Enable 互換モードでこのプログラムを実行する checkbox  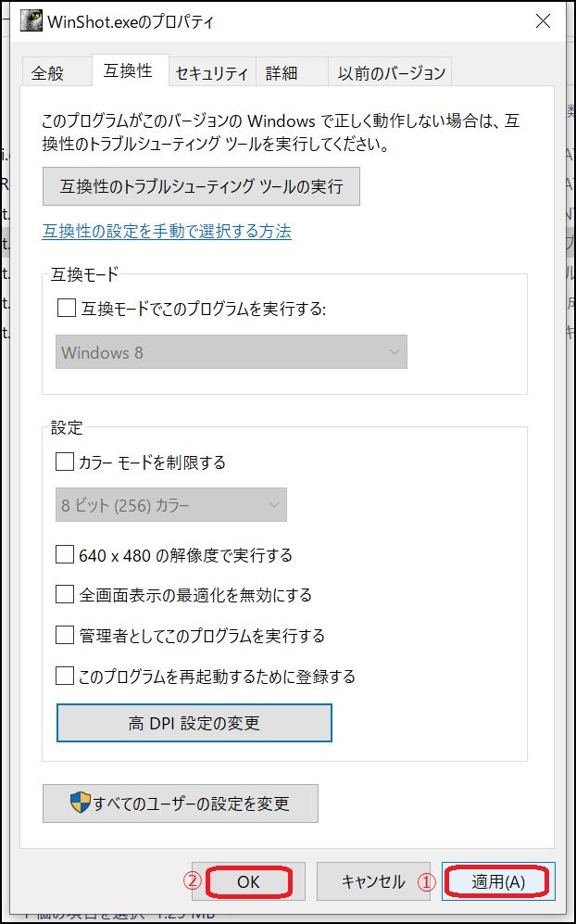click(67, 309)
